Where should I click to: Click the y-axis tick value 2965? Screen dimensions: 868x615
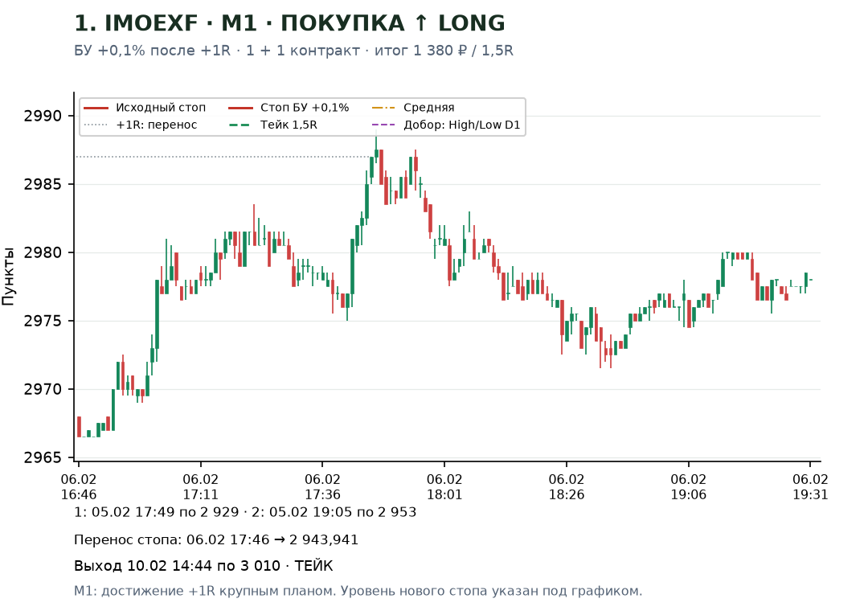click(42, 457)
